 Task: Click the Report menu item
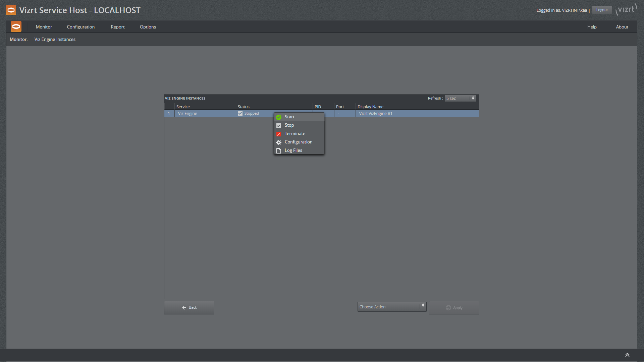pos(117,26)
